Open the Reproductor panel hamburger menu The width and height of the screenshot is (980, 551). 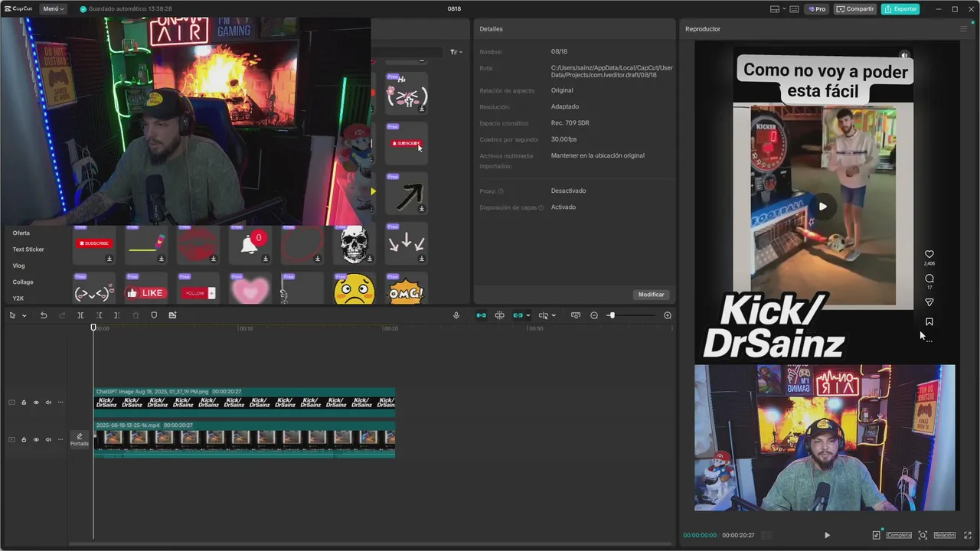(x=963, y=29)
